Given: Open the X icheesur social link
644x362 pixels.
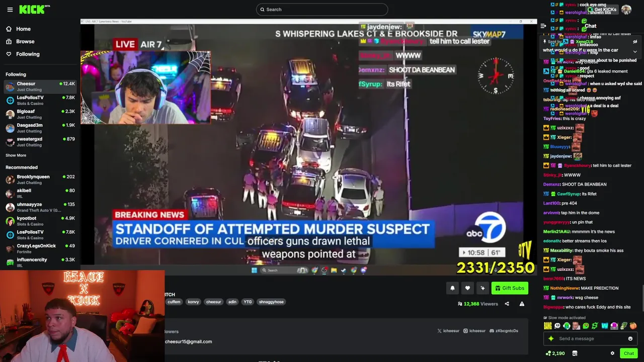Looking at the screenshot, I should [x=448, y=331].
